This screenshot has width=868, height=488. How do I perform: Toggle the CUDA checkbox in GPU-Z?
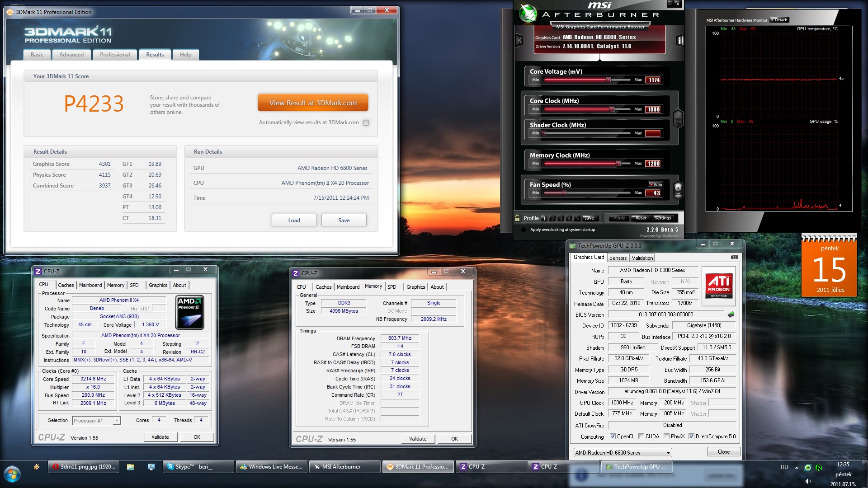(641, 436)
